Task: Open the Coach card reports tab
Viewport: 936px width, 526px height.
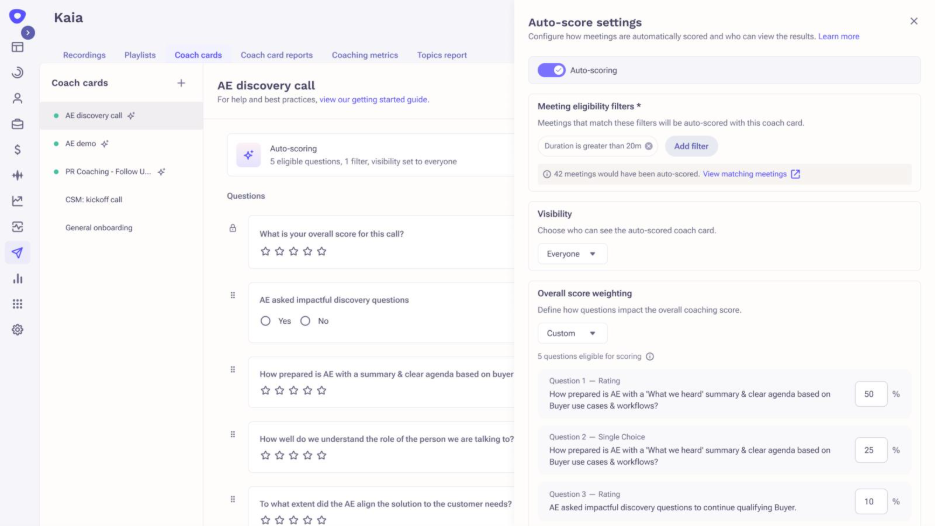Action: (x=276, y=55)
